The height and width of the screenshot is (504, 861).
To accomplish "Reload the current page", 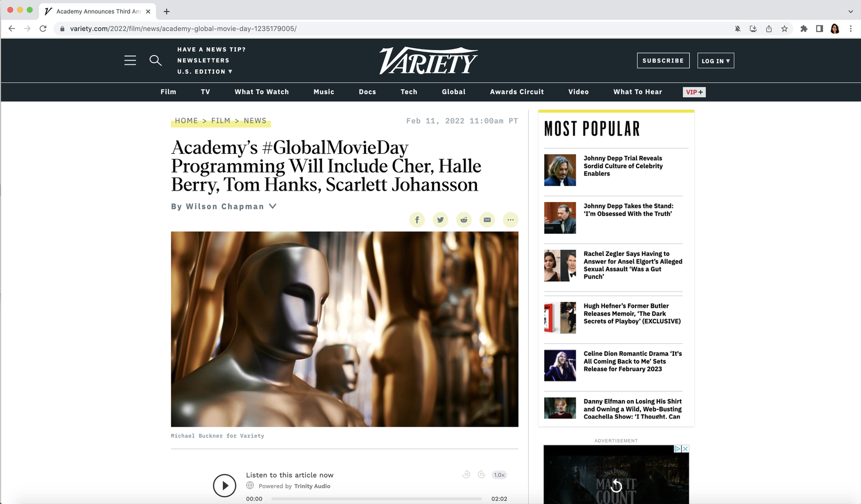I will (x=43, y=28).
